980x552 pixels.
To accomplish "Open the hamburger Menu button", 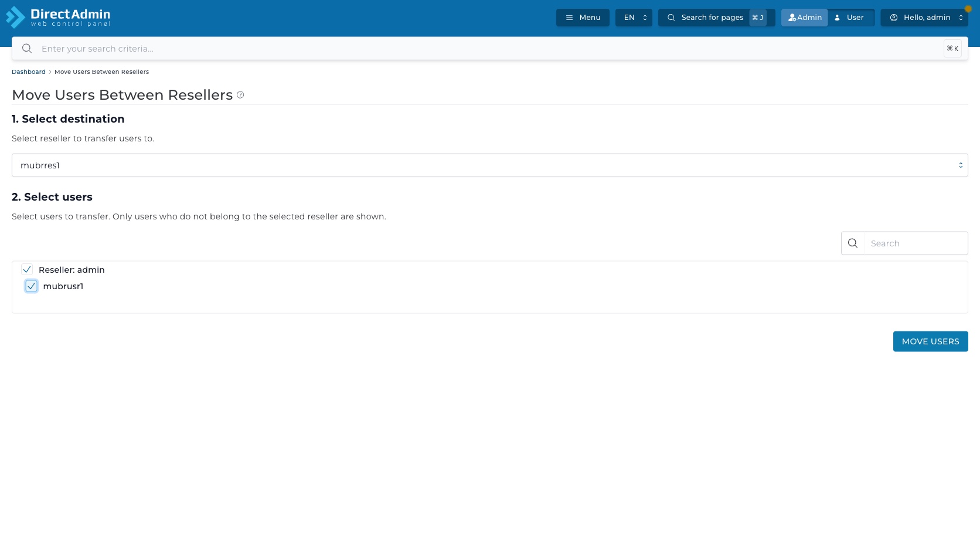I will tap(583, 18).
